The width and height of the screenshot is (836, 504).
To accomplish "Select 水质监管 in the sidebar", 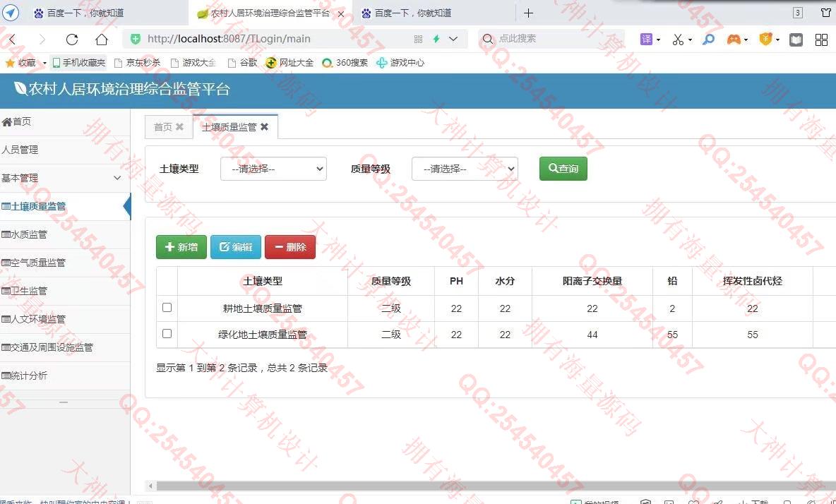I will click(x=65, y=234).
